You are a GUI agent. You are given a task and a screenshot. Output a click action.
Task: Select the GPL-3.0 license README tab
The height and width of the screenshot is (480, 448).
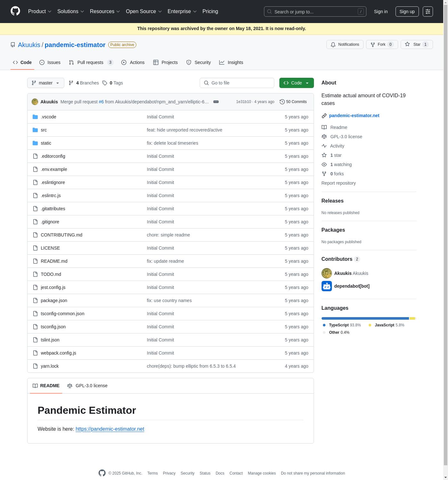pos(87,386)
